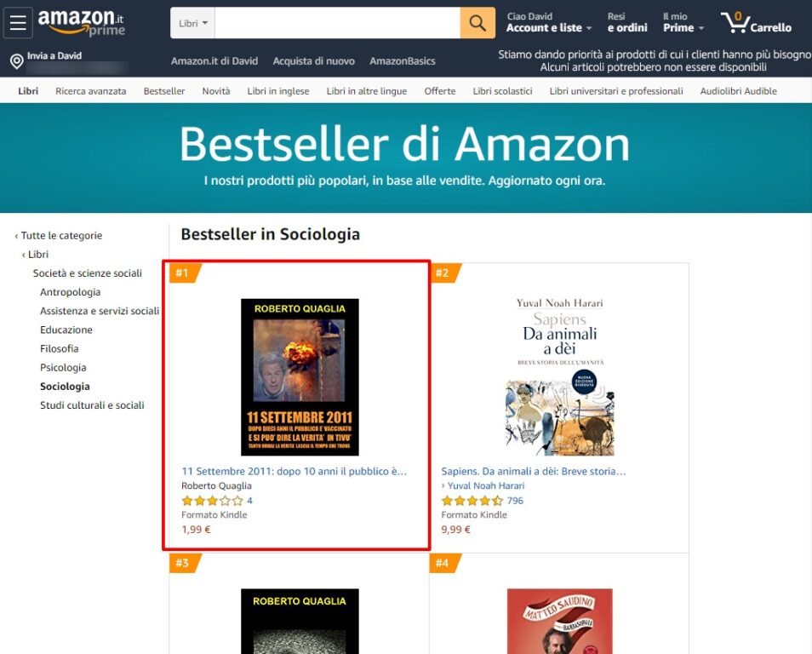
Task: Select Psicologia in the category sidebar
Action: tap(63, 367)
